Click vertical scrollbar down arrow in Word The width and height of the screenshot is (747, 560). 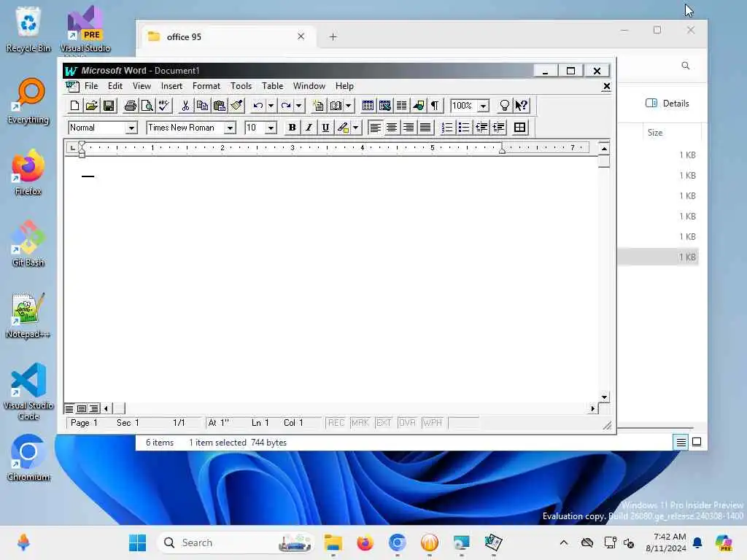point(604,397)
